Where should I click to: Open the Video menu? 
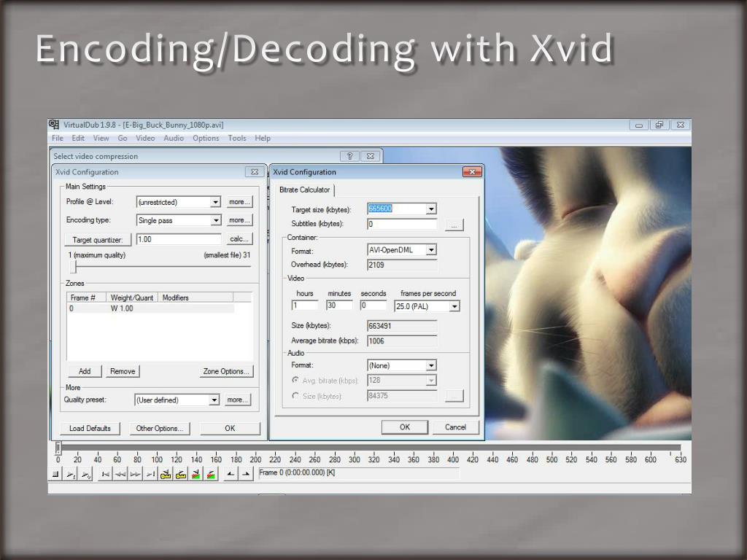click(145, 138)
